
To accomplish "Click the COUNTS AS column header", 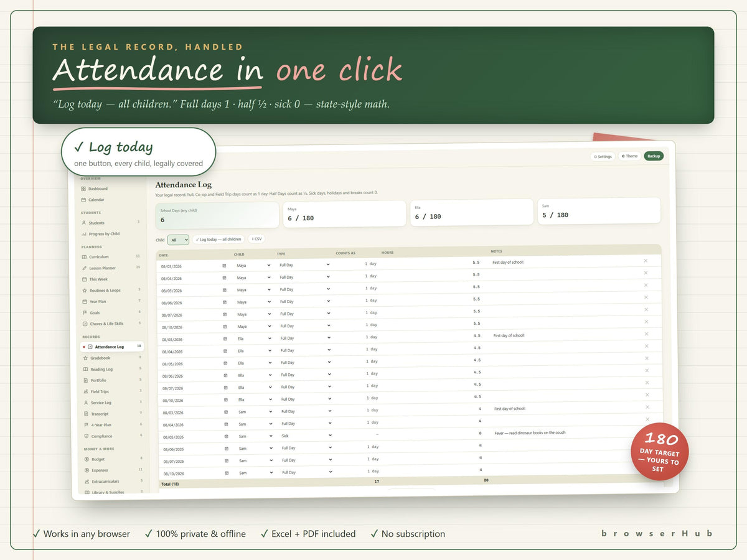I will (x=345, y=253).
